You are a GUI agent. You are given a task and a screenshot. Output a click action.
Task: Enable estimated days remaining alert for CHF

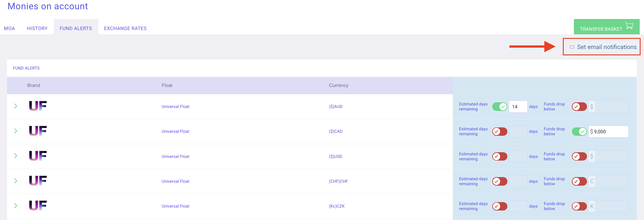pyautogui.click(x=499, y=181)
